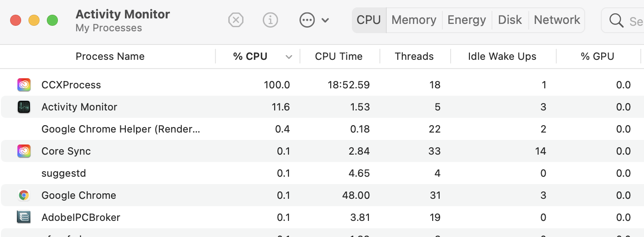Switch to the Memory tab
Screen dimensions: 644x237
pos(414,20)
